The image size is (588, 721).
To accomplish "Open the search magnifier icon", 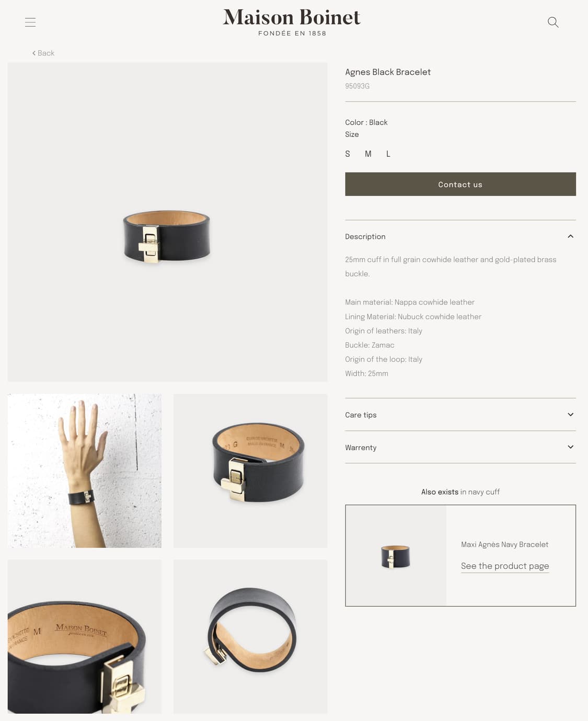I will click(553, 22).
